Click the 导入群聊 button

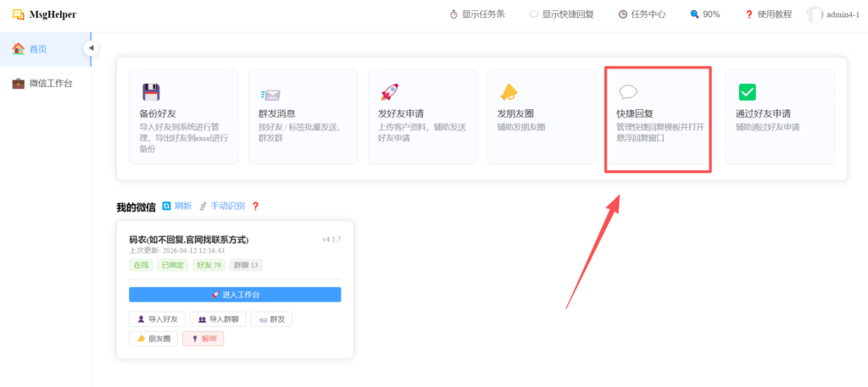point(218,319)
